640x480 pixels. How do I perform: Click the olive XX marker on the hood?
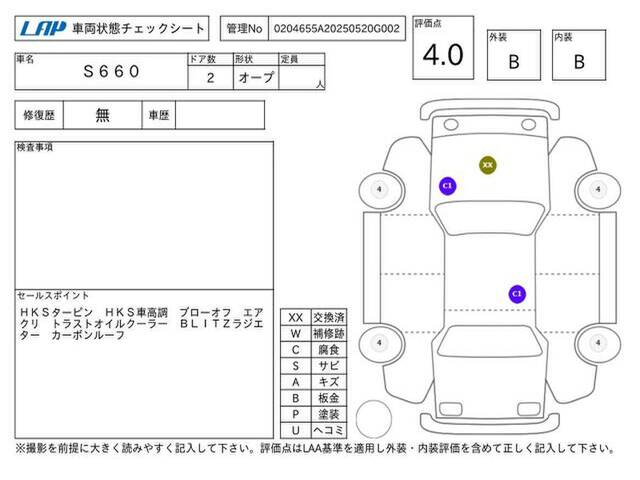[488, 165]
